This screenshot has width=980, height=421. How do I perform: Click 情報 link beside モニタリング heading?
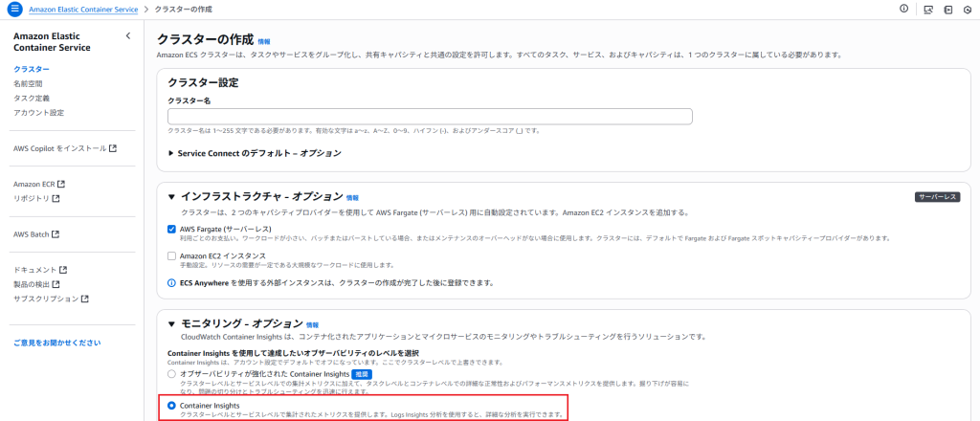pyautogui.click(x=312, y=325)
